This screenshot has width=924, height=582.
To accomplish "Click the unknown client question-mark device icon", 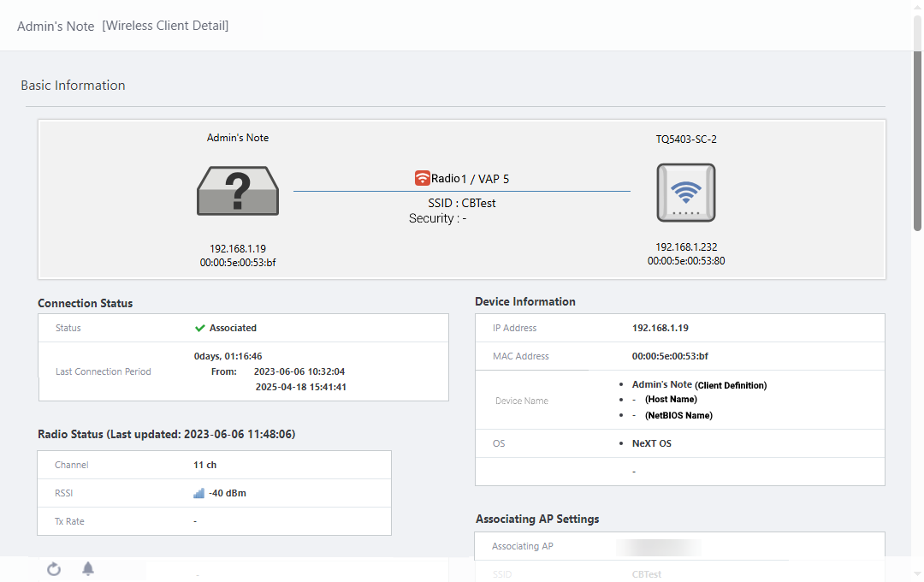I will [238, 191].
